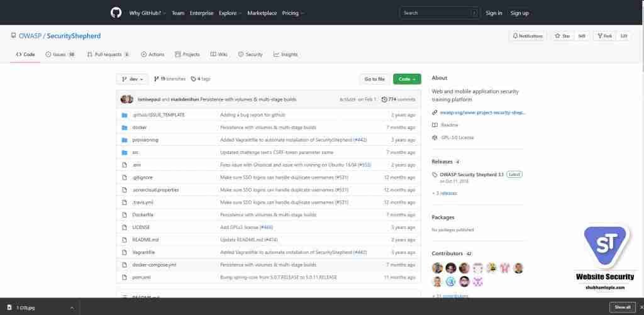Star the SecurityShepherd repository

(562, 36)
